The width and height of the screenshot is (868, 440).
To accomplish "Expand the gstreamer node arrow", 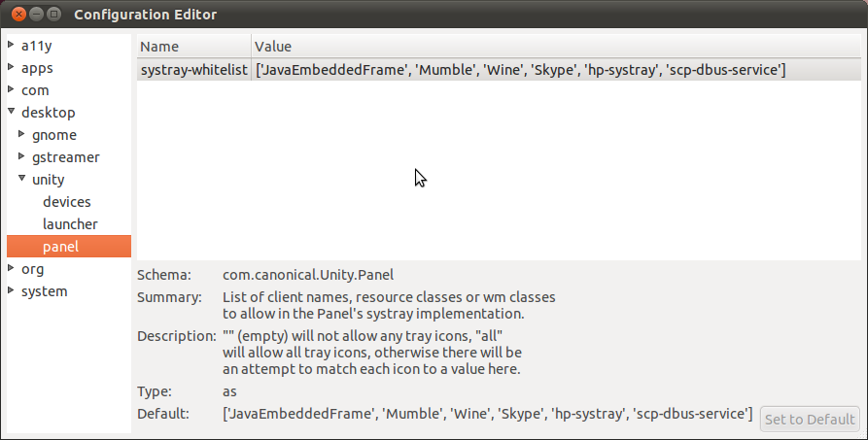I will point(21,157).
